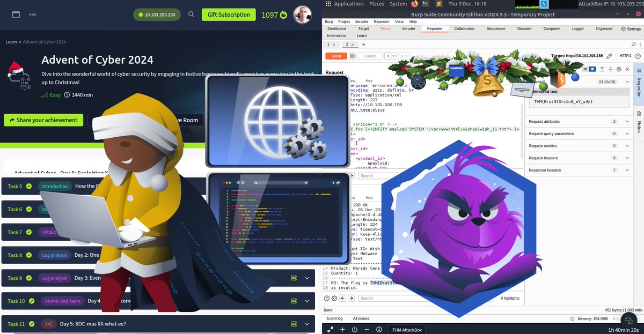Collapse the Selection section chevron in Inspector
The image size is (644, 334).
point(626,82)
